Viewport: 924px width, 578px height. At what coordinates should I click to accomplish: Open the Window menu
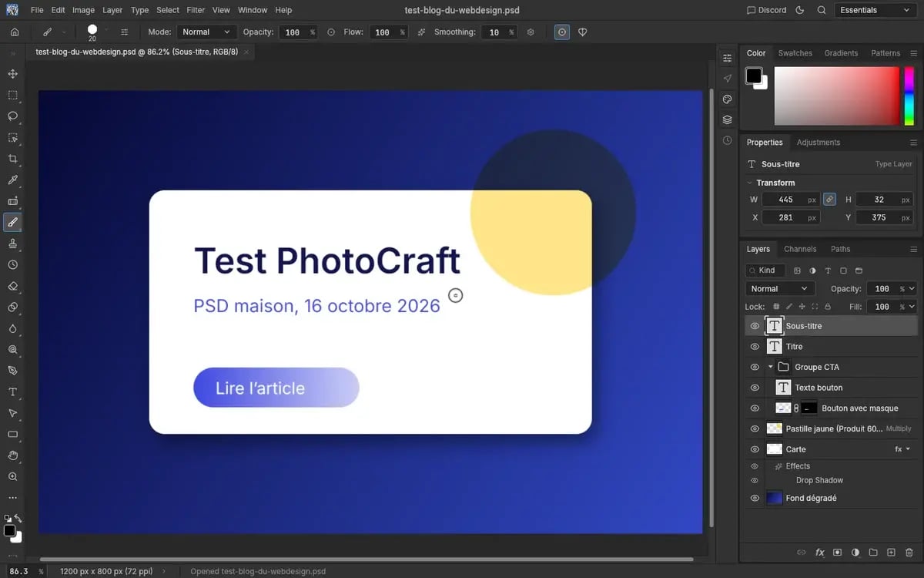(253, 10)
